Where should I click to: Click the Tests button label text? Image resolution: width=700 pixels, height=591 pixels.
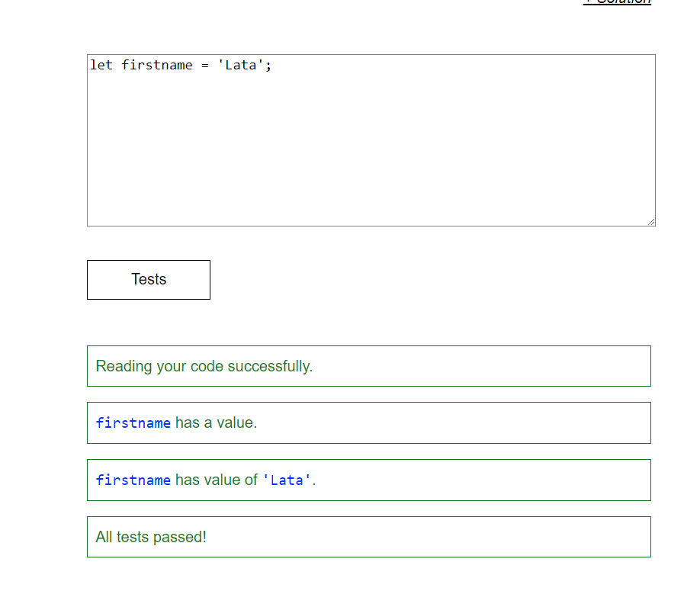click(x=148, y=279)
